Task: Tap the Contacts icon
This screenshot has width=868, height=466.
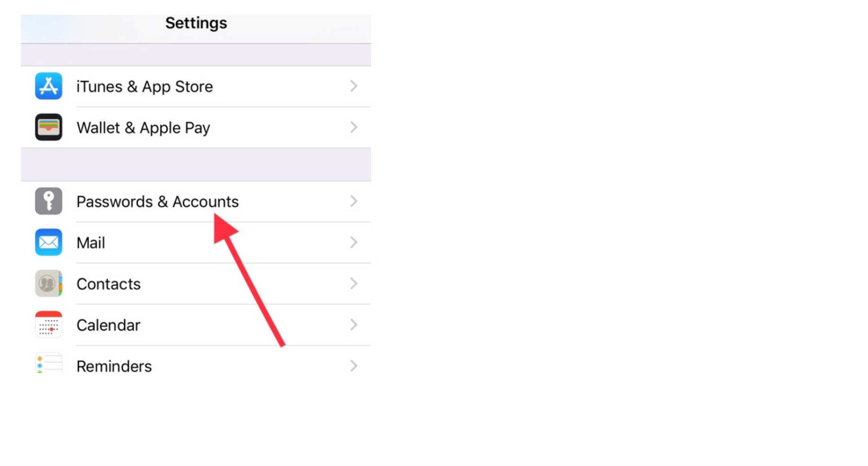Action: pyautogui.click(x=48, y=284)
